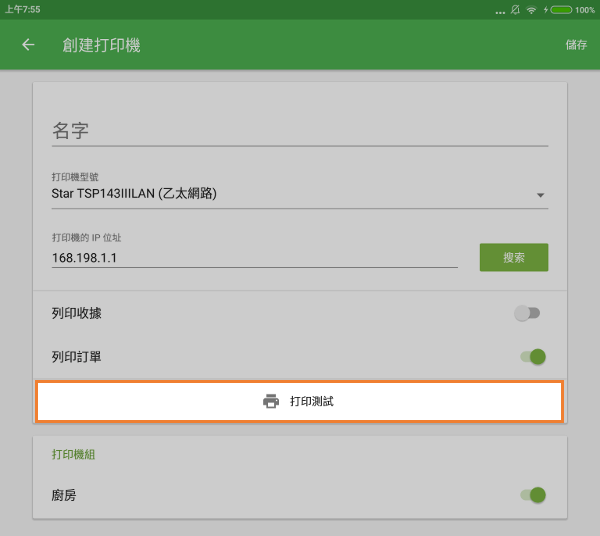This screenshot has height=536, width=600.
Task: Tap the 打印機組 section heading
Action: [73, 455]
